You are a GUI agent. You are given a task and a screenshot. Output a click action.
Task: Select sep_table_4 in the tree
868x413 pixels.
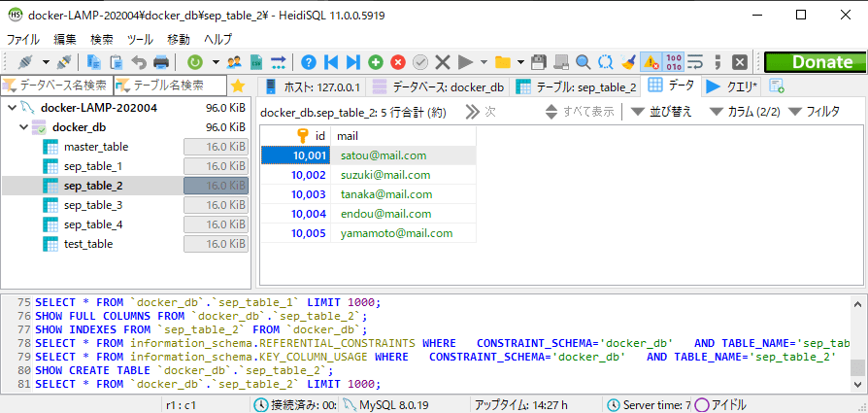[x=93, y=224]
